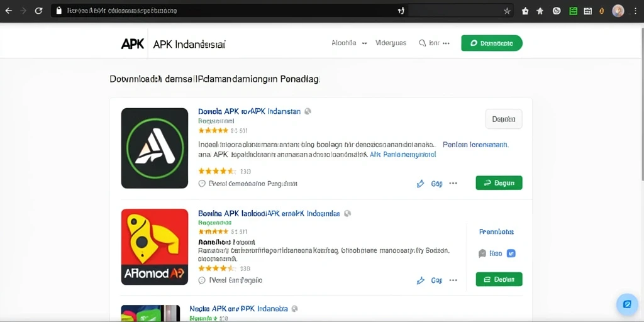Click the blue square icon in the second card

[511, 253]
